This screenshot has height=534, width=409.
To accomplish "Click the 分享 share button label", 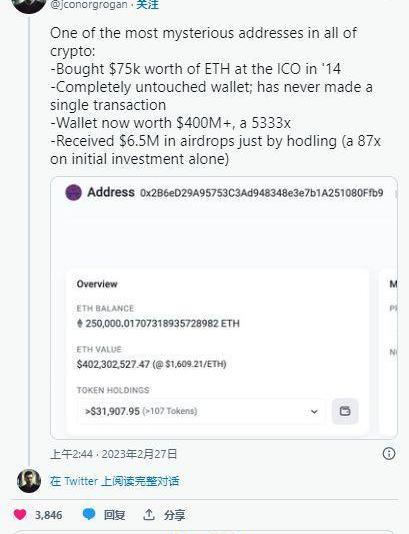I will pyautogui.click(x=174, y=515).
